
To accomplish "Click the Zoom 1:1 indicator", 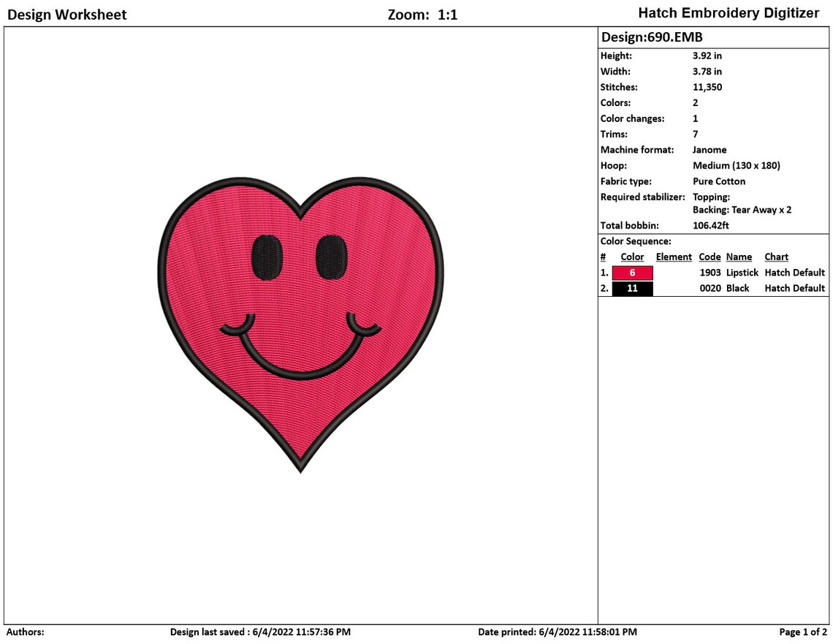I will pyautogui.click(x=422, y=14).
